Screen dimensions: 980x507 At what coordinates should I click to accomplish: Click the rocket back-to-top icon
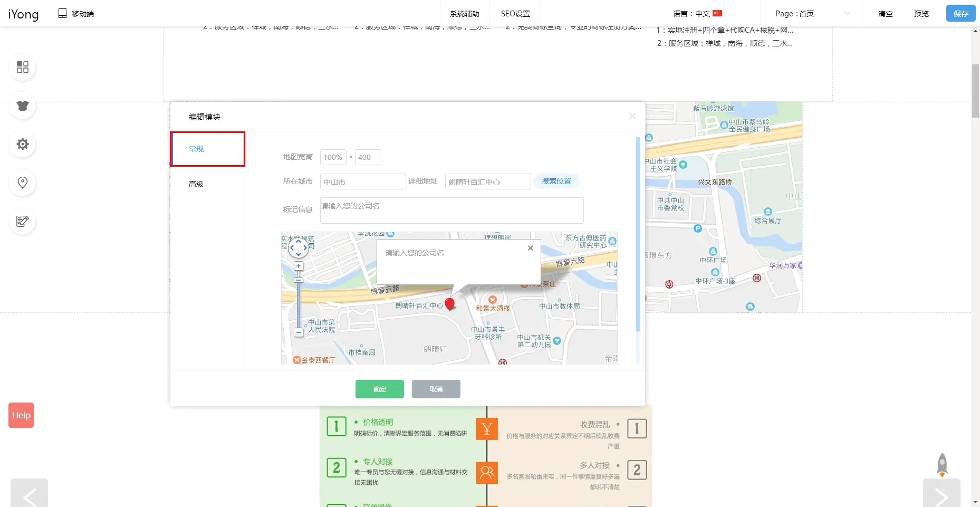click(x=941, y=465)
